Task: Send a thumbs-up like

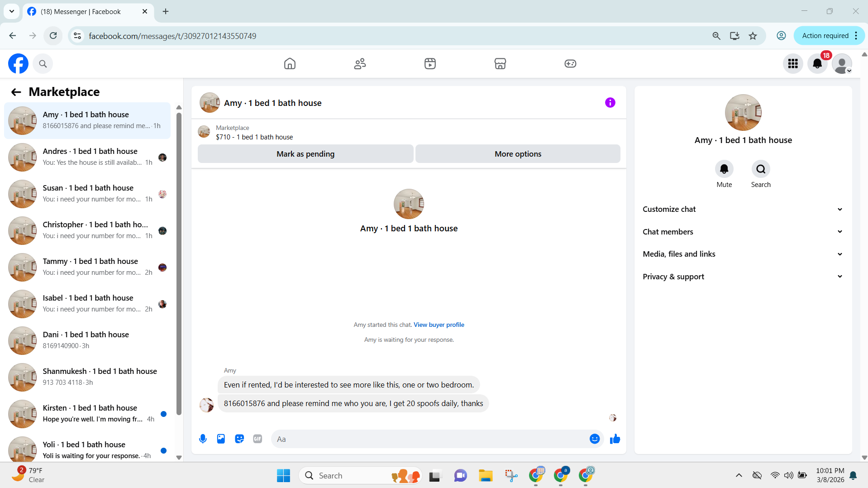Action: tap(615, 439)
